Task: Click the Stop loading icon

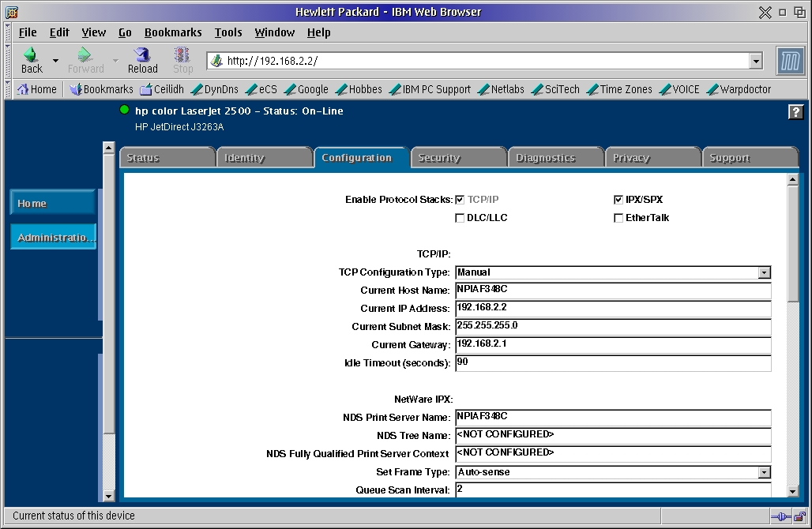Action: click(x=182, y=54)
